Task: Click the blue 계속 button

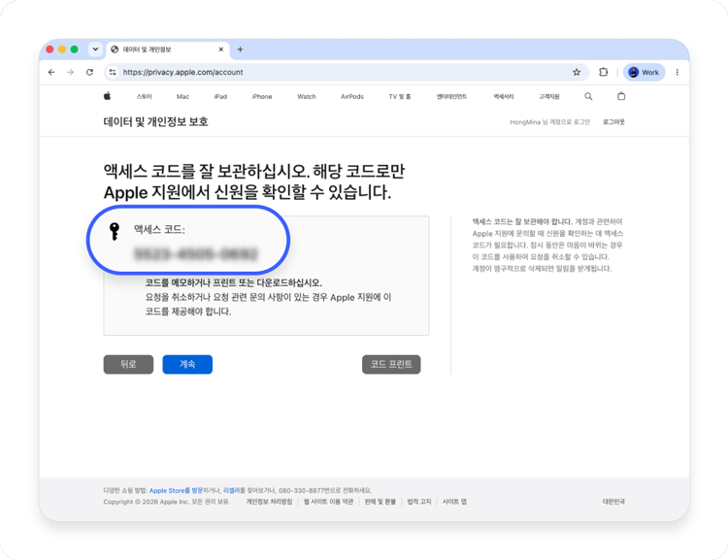Action: tap(187, 365)
